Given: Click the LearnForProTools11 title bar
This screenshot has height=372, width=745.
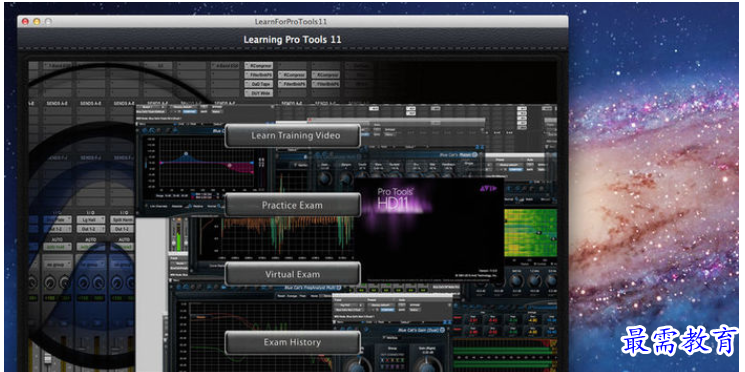Looking at the screenshot, I should [291, 22].
